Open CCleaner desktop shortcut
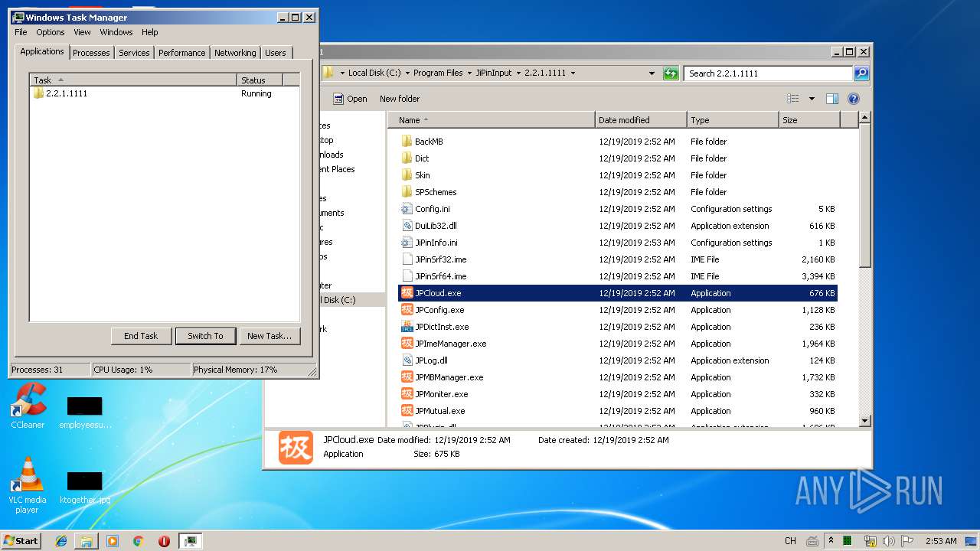Viewport: 980px width, 551px height. (x=28, y=406)
